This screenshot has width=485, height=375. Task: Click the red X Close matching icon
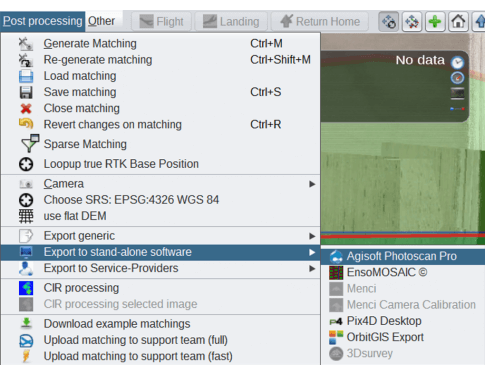(26, 109)
